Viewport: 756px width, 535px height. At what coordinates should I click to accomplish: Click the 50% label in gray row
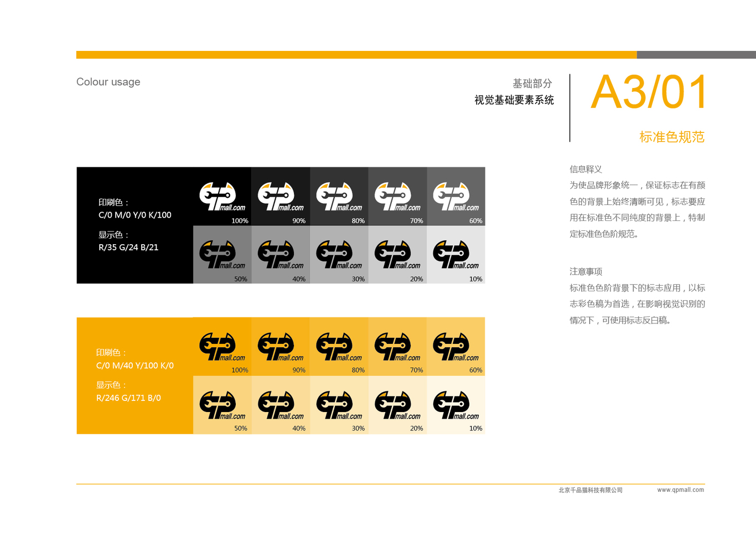point(241,279)
